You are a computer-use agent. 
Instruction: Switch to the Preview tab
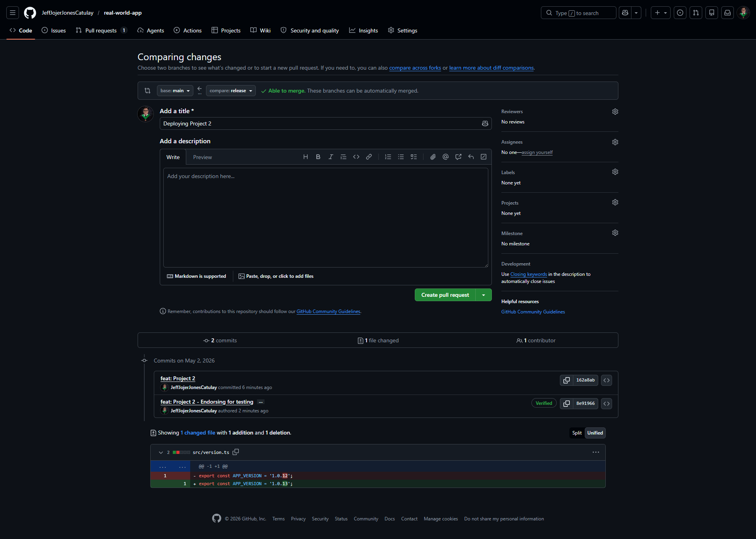click(202, 157)
